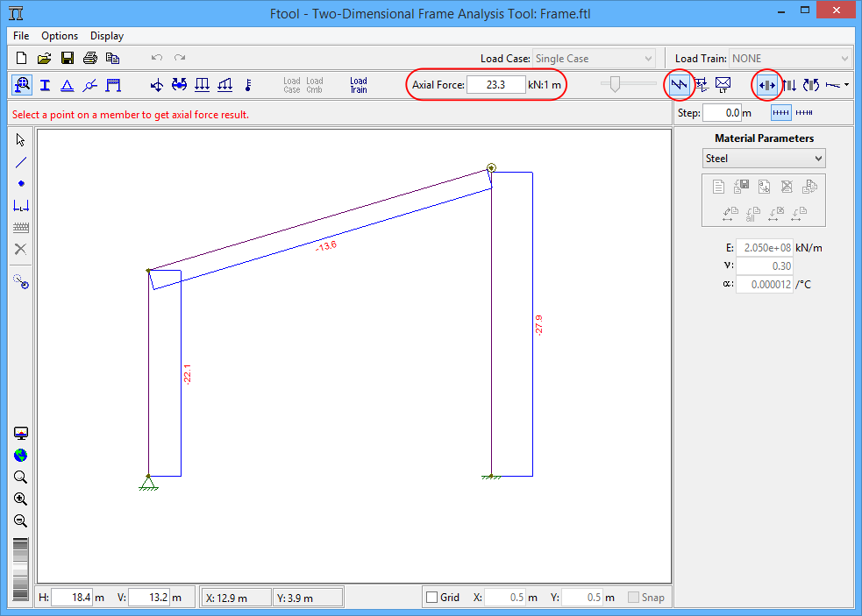The image size is (862, 616).
Task: Toggle the step values display button
Action: pos(780,113)
